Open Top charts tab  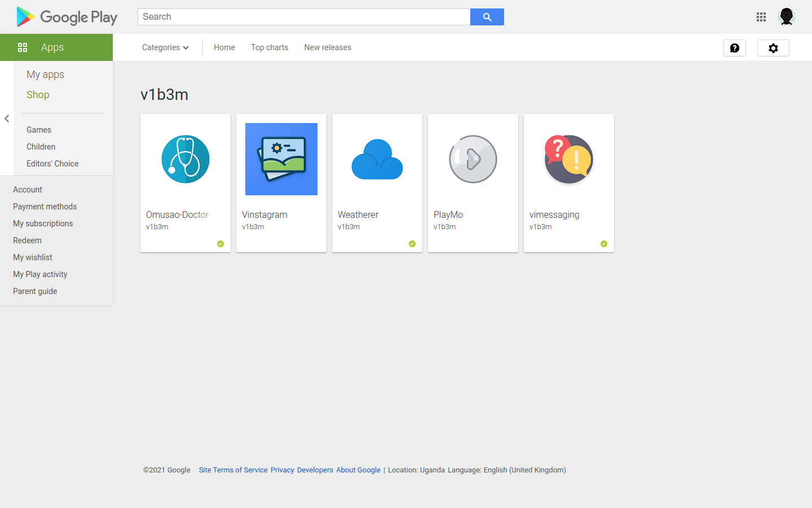pyautogui.click(x=270, y=47)
